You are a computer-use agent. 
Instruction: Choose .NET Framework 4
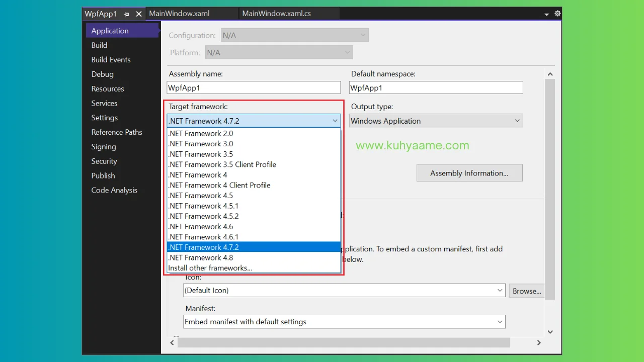point(254,175)
